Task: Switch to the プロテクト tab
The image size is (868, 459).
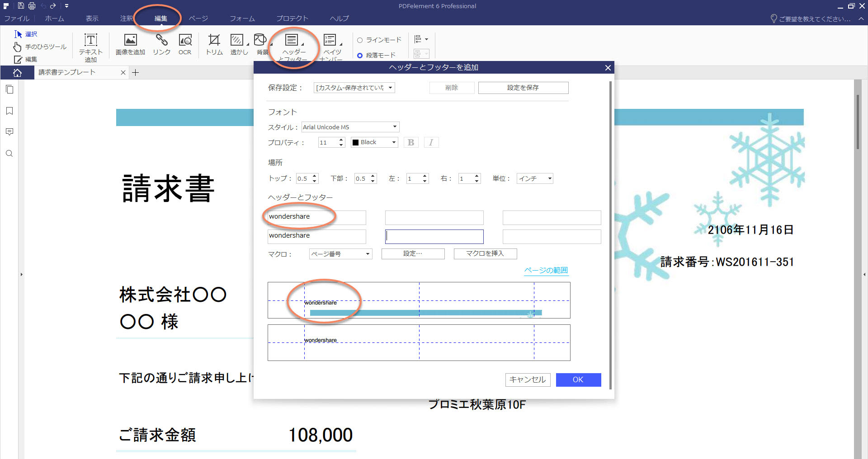Action: click(x=292, y=19)
